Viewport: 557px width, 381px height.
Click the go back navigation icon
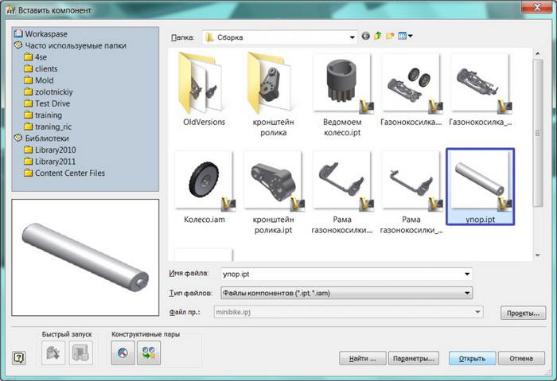(x=366, y=36)
